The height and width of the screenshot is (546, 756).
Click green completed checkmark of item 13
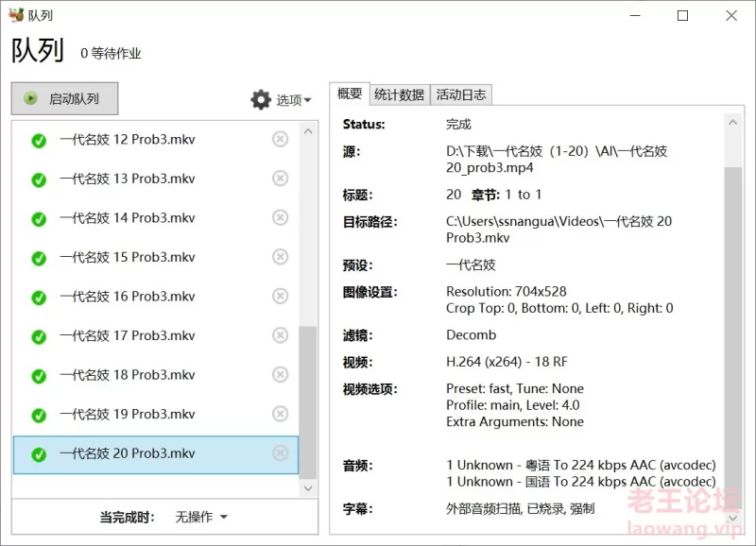[39, 179]
